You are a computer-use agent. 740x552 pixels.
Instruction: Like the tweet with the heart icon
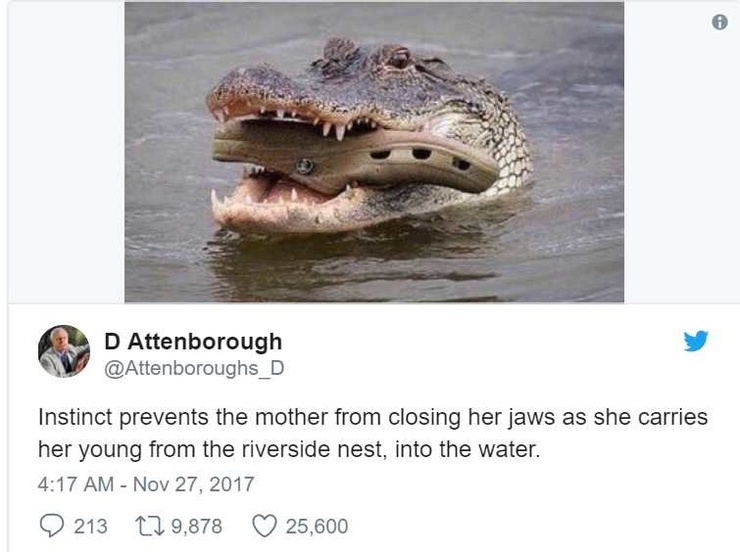point(264,526)
